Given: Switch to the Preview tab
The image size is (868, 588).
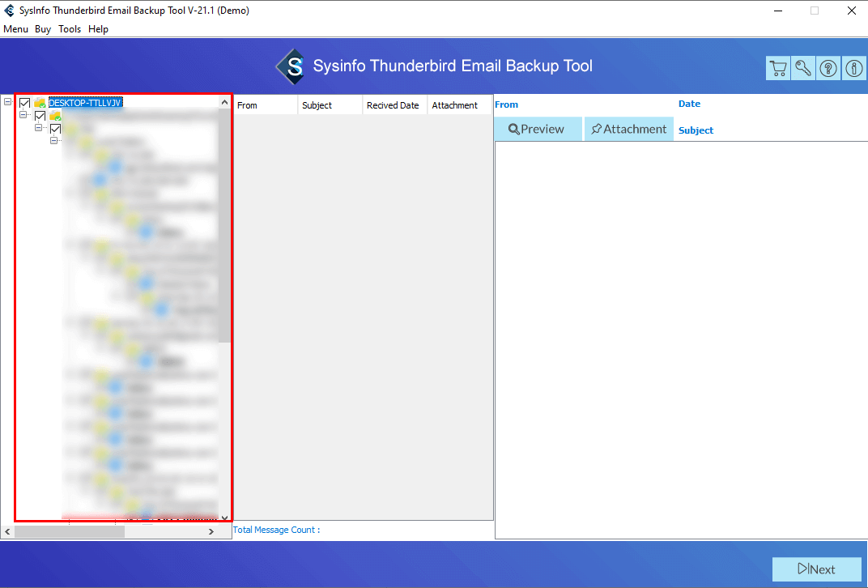Looking at the screenshot, I should click(x=538, y=129).
